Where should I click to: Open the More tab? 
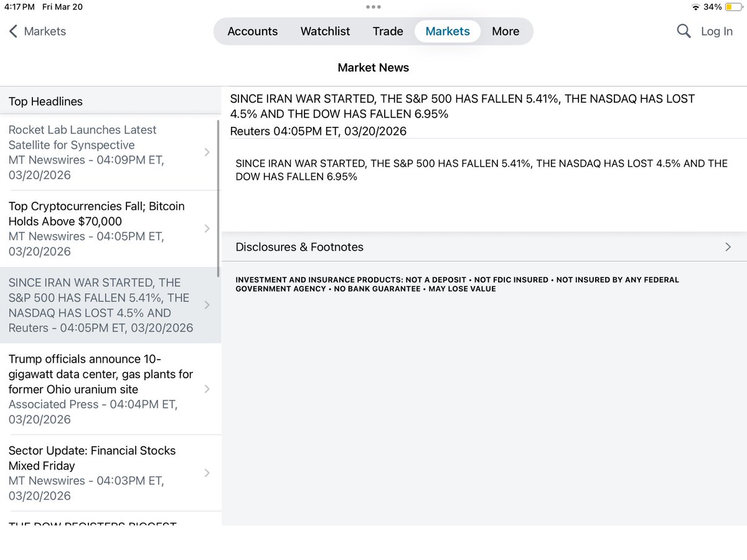pyautogui.click(x=505, y=31)
